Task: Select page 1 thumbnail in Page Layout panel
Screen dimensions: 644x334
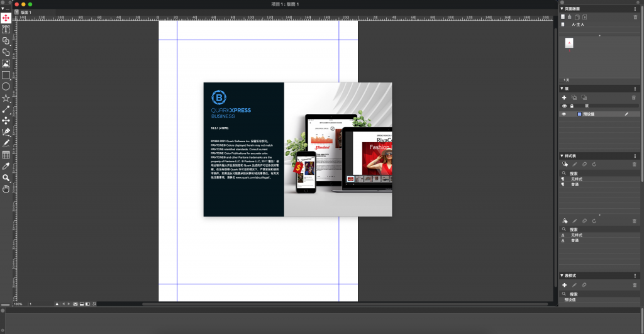Action: point(569,43)
